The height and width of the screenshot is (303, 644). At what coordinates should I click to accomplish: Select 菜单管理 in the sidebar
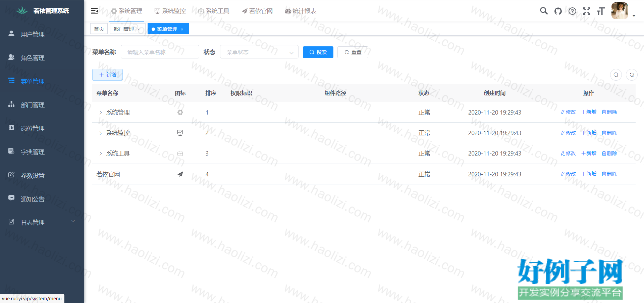click(x=42, y=81)
